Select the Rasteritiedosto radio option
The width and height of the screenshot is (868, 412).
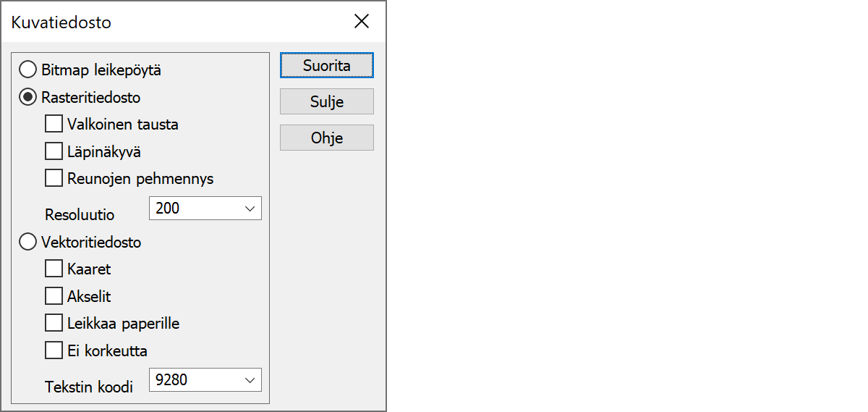28,97
